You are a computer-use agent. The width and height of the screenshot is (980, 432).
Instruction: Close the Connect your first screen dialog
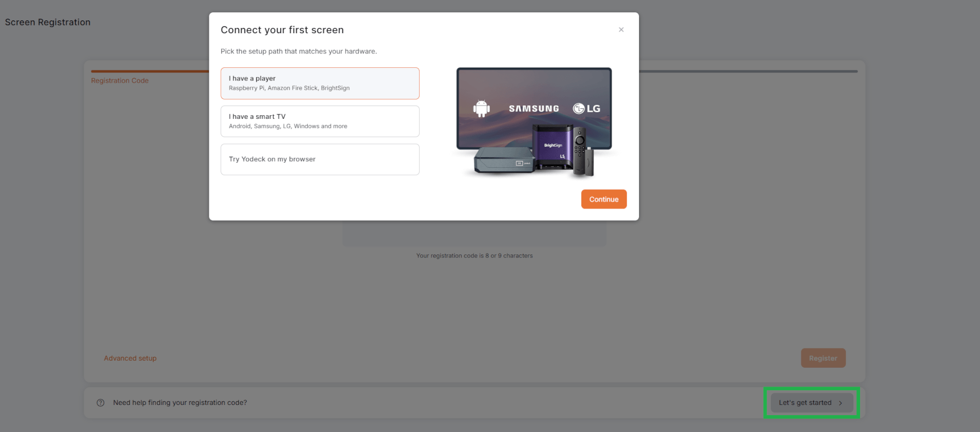tap(621, 30)
